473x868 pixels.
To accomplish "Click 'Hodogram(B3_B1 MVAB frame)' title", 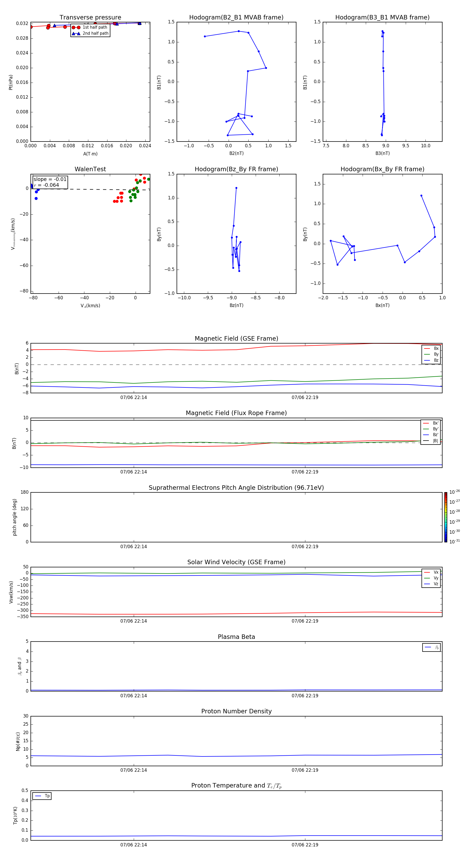I will click(x=382, y=17).
